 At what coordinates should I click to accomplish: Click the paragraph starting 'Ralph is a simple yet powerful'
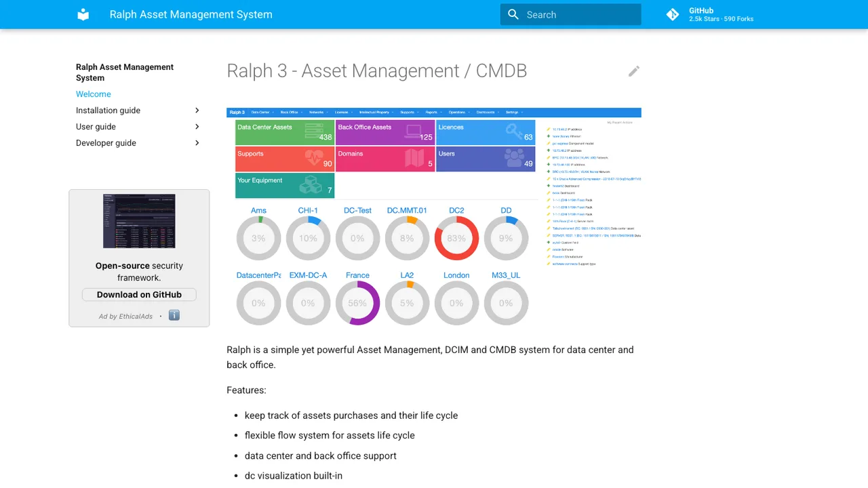tap(430, 357)
